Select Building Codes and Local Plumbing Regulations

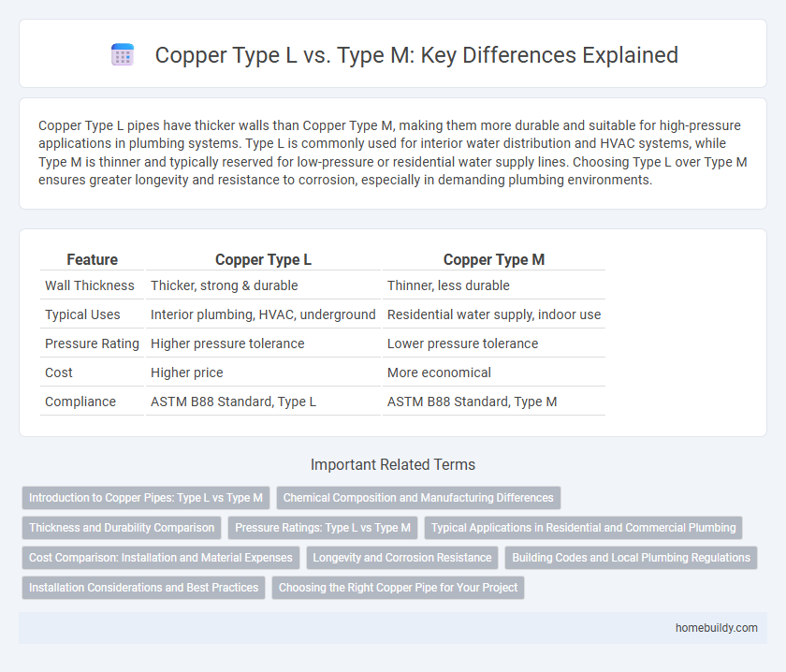[x=633, y=558]
